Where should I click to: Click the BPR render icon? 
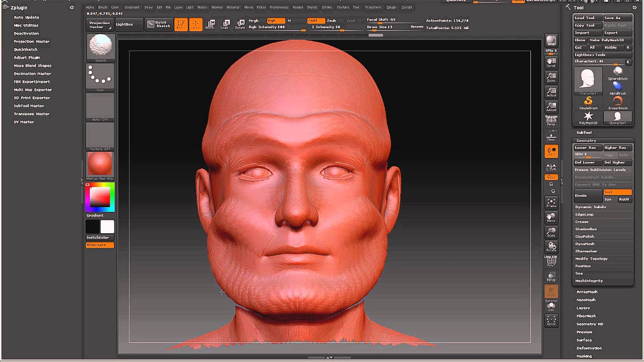551,41
